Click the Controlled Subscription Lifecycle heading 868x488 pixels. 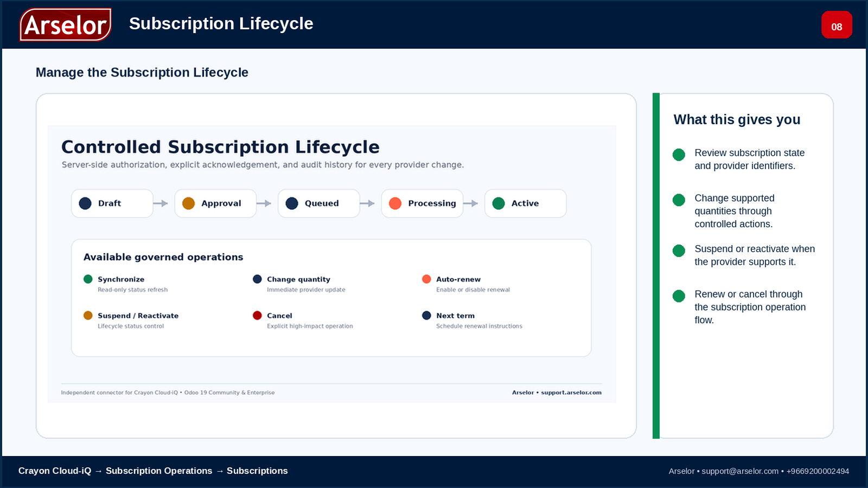pyautogui.click(x=220, y=147)
